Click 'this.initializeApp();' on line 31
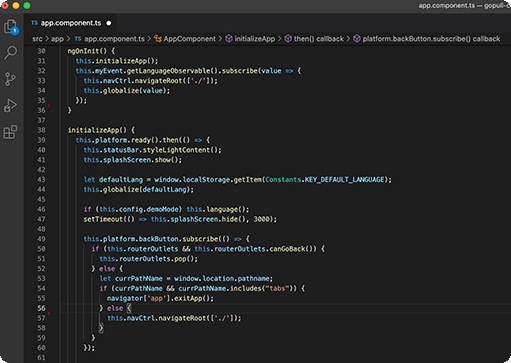Screen dimensions: 511x363 coord(117,61)
